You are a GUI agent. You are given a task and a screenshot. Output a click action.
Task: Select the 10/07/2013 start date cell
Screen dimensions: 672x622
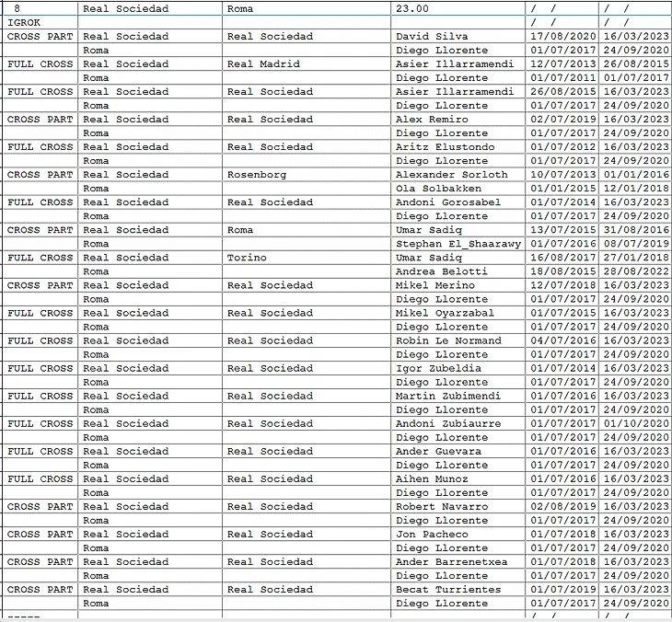(562, 175)
